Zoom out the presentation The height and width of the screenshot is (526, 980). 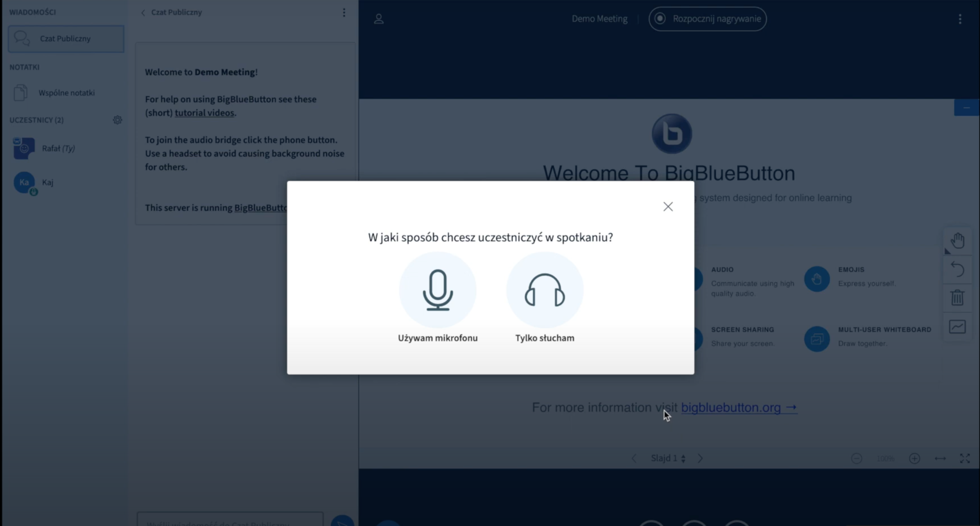tap(857, 459)
